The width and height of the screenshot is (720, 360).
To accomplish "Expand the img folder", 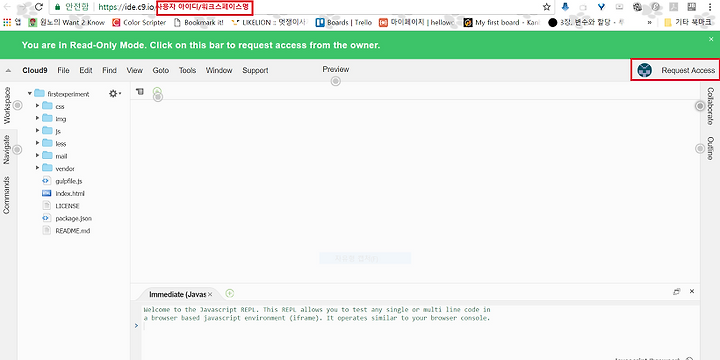I will 38,118.
